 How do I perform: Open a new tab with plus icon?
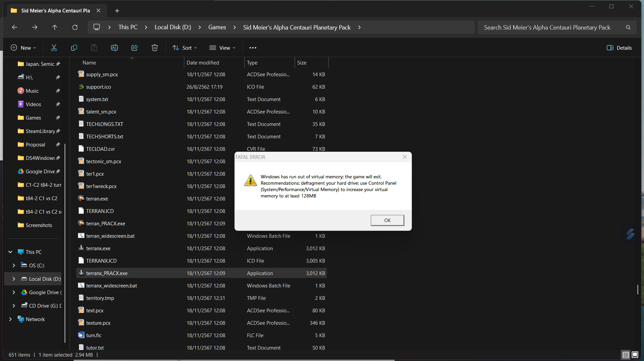[x=117, y=11]
